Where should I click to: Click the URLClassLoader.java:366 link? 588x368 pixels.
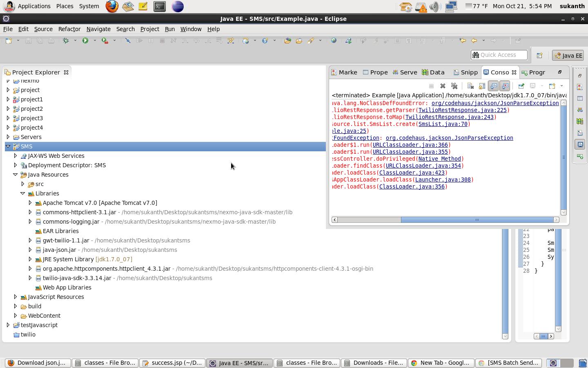click(x=410, y=145)
